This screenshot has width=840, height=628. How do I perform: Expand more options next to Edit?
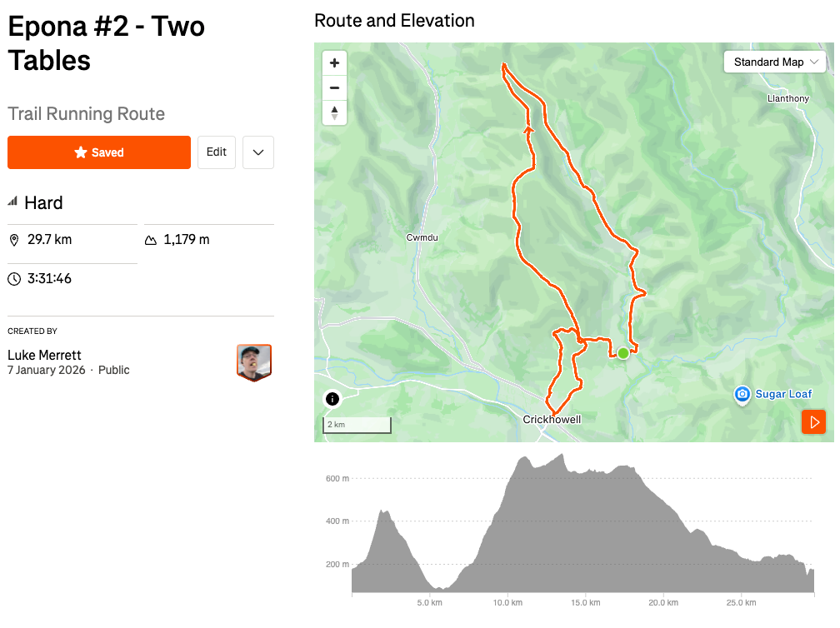[x=258, y=152]
